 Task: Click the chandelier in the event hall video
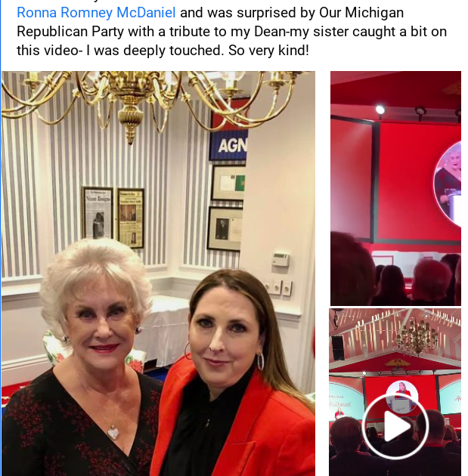pos(417,335)
